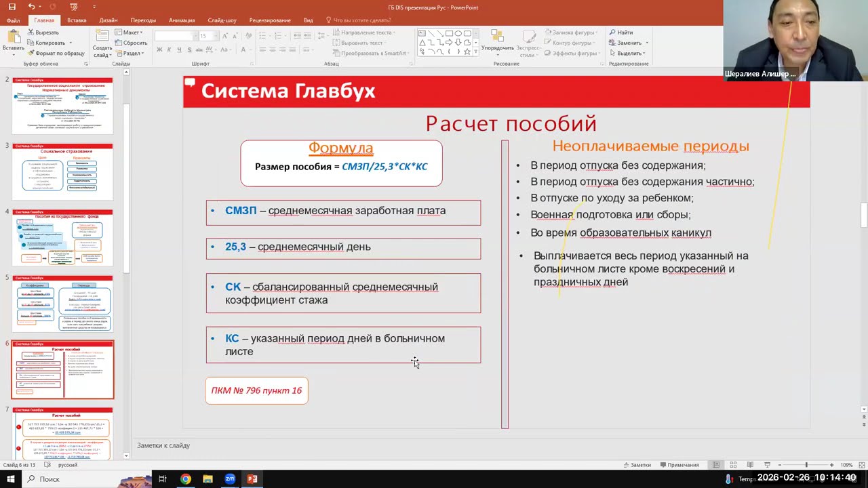Toggle text shadow S formatting
Viewport: 868px width, 488px height.
[x=189, y=49]
